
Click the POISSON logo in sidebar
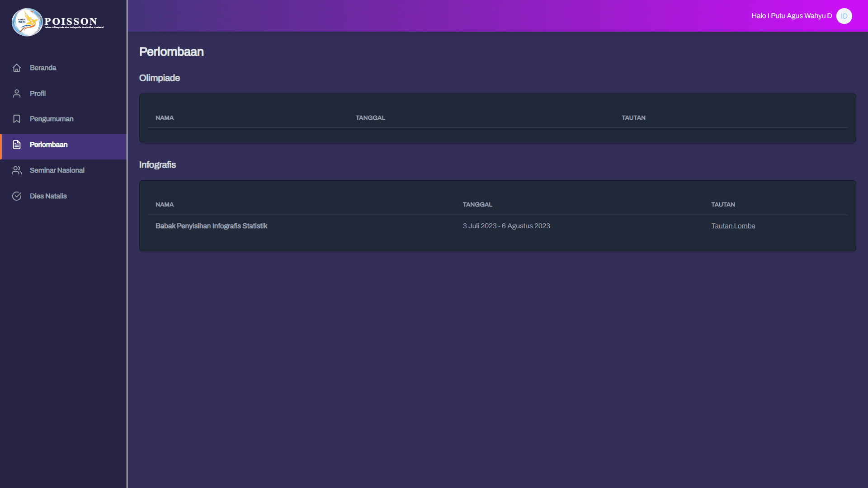[x=57, y=22]
